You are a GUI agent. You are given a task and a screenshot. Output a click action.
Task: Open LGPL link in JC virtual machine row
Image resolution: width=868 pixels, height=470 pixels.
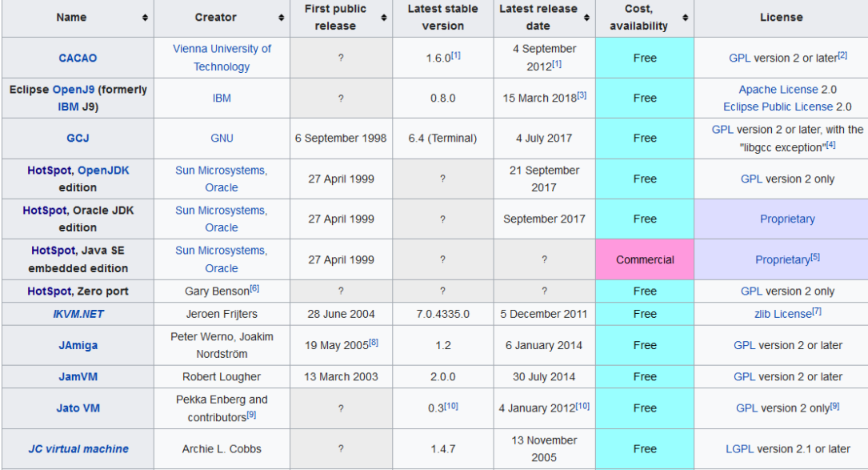[x=739, y=449]
